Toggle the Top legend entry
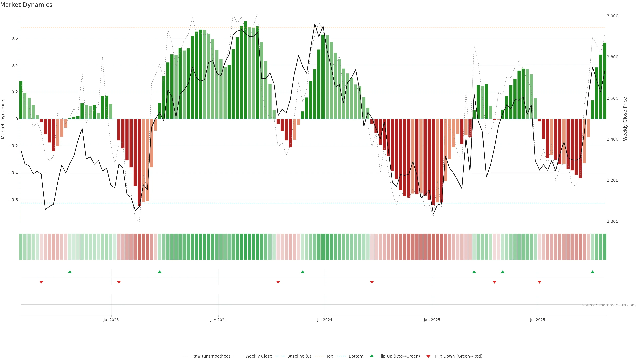The image size is (644, 362). pos(330,356)
